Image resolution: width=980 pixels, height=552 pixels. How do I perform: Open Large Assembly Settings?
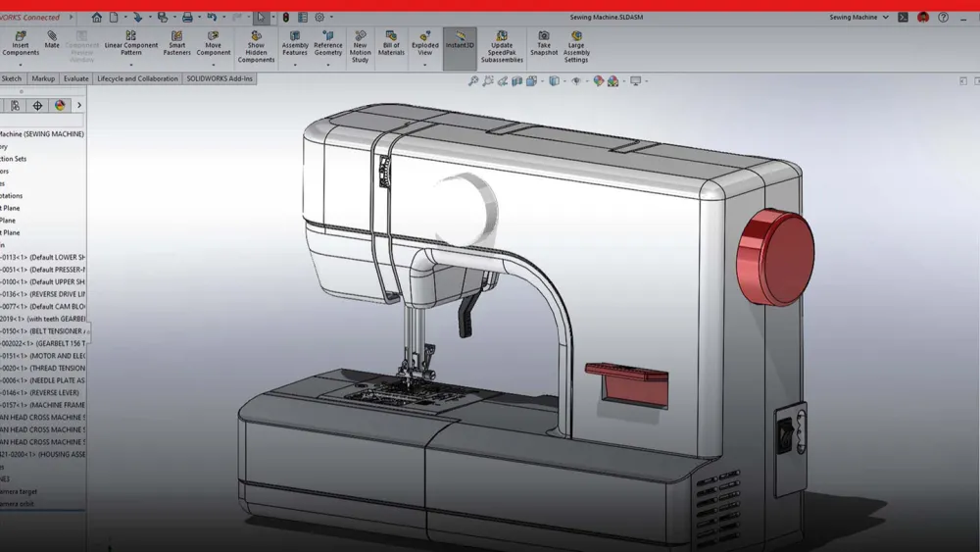pos(576,47)
